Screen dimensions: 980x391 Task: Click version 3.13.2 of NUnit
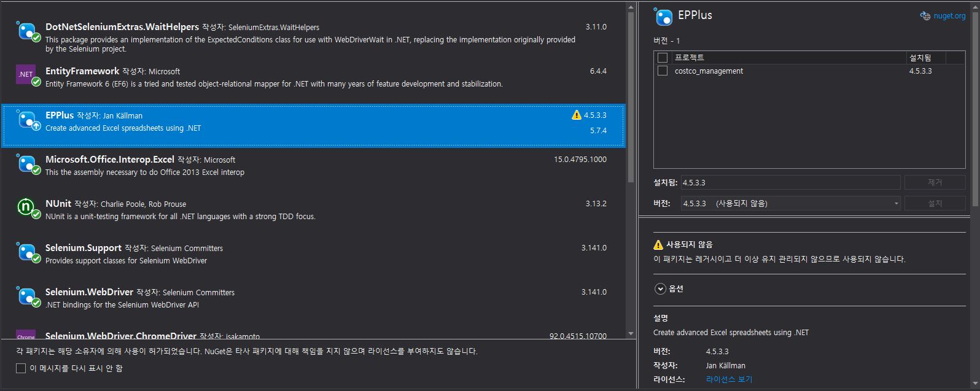point(596,204)
